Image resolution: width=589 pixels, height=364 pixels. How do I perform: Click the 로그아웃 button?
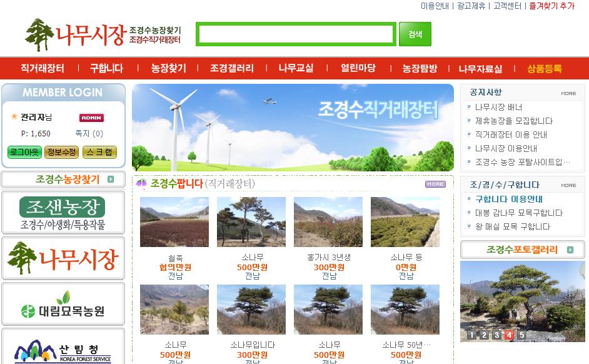[x=24, y=152]
